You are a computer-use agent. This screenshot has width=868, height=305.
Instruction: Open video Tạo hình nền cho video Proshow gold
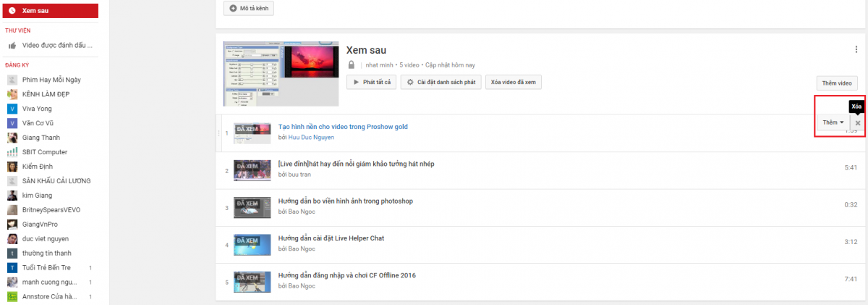coord(343,127)
